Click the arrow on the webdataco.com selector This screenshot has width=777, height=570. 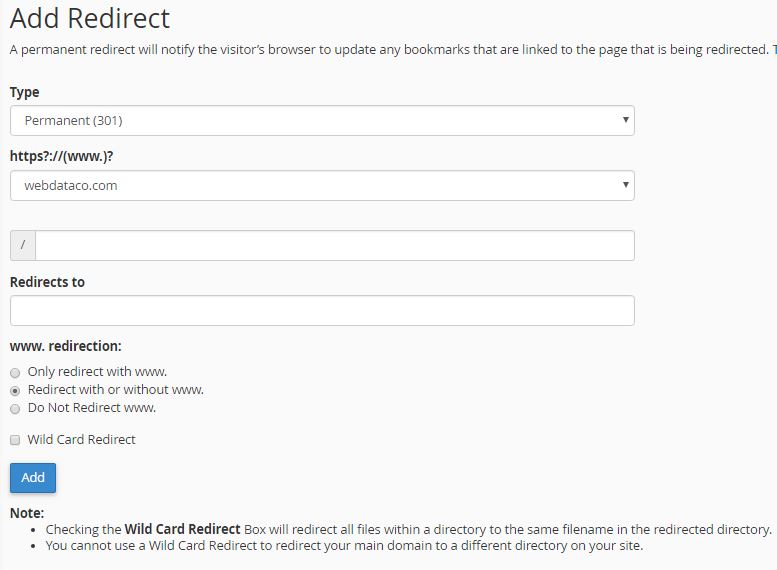(626, 185)
